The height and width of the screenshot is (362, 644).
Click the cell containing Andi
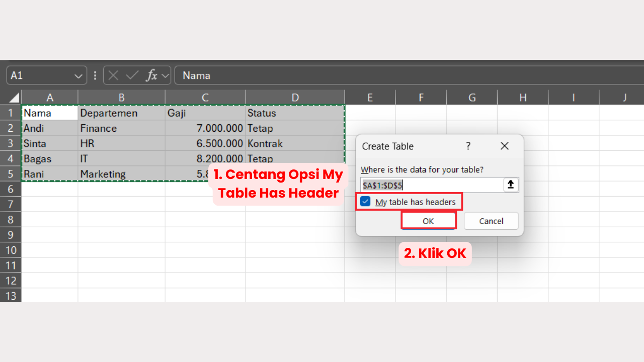click(49, 128)
